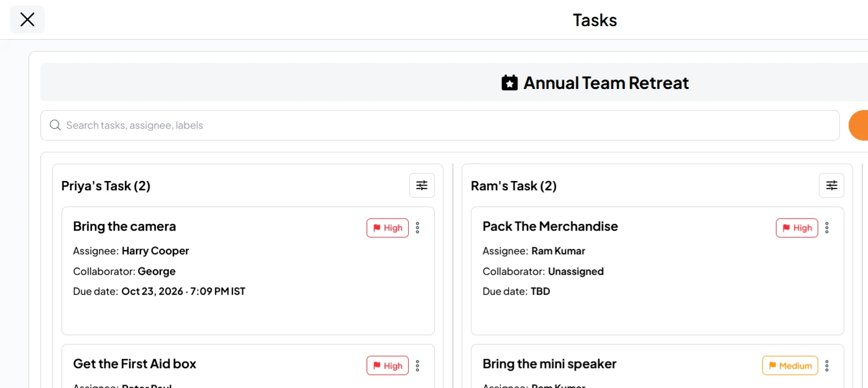This screenshot has height=388, width=868.
Task: Select the Priya's Task (2) column heading
Action: tap(106, 186)
